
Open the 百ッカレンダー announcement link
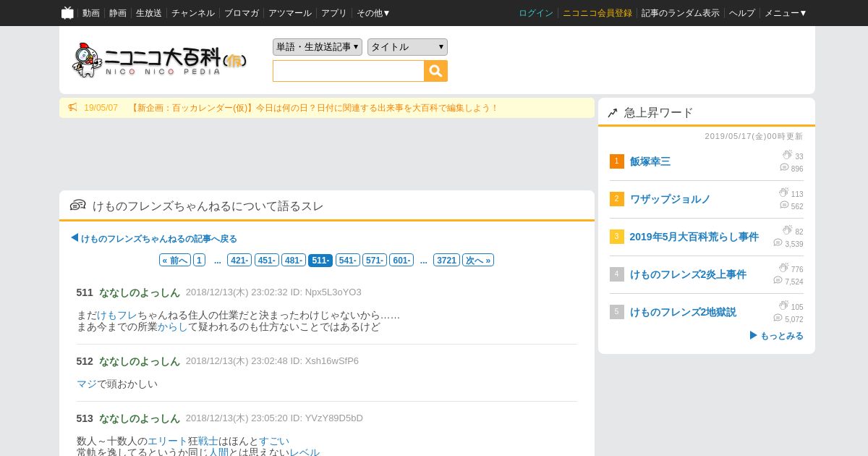(x=314, y=108)
